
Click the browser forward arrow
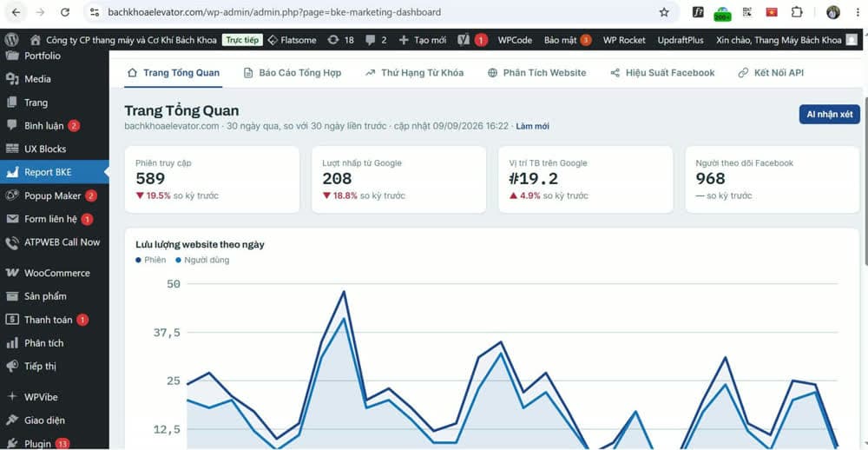[40, 12]
